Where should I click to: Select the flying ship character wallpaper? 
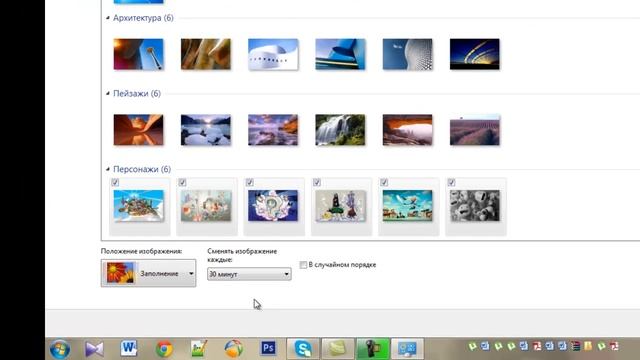(x=139, y=206)
